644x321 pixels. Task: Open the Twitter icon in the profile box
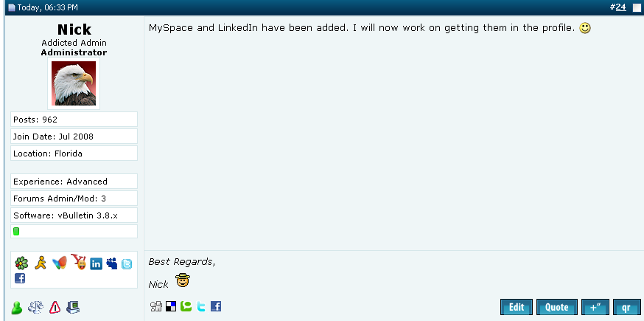[x=127, y=263]
